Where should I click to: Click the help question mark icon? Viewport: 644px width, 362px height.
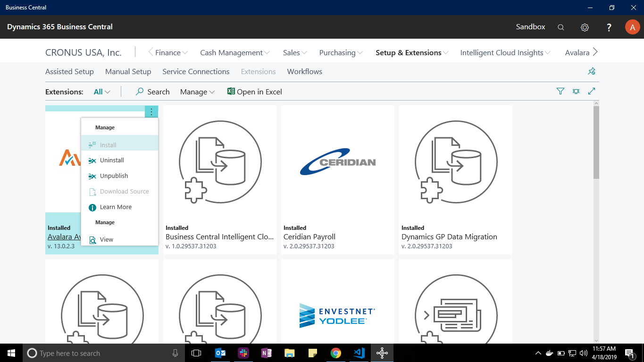(609, 27)
